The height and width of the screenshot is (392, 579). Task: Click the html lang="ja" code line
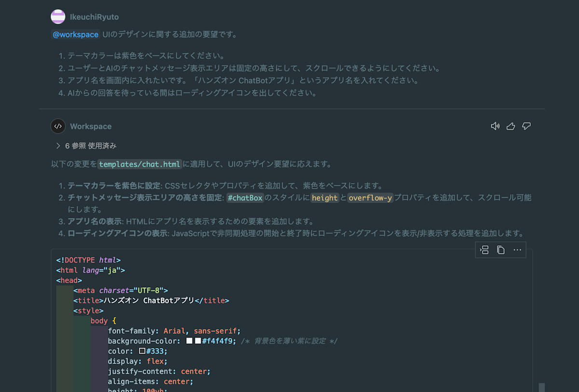[91, 270]
